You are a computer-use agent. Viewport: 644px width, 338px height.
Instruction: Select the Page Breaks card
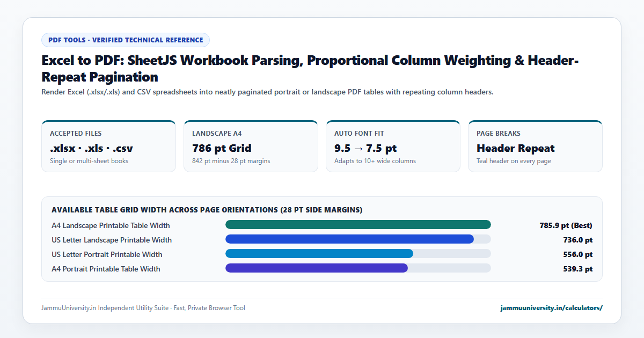tap(535, 146)
